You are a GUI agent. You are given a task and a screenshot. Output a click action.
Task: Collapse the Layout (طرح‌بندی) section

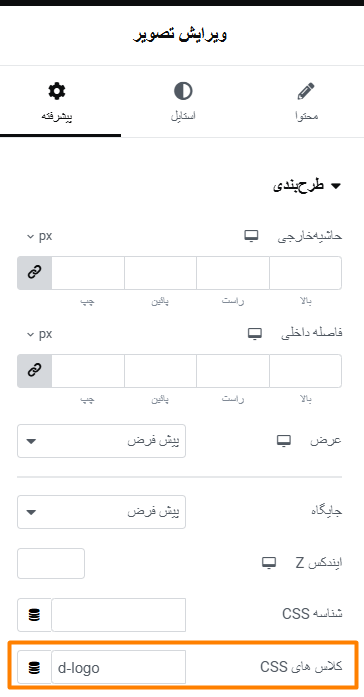(x=307, y=186)
